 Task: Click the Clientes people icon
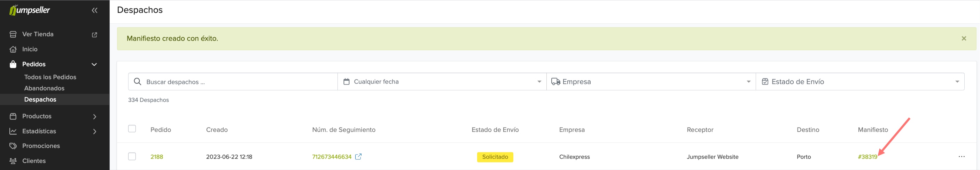(x=13, y=161)
